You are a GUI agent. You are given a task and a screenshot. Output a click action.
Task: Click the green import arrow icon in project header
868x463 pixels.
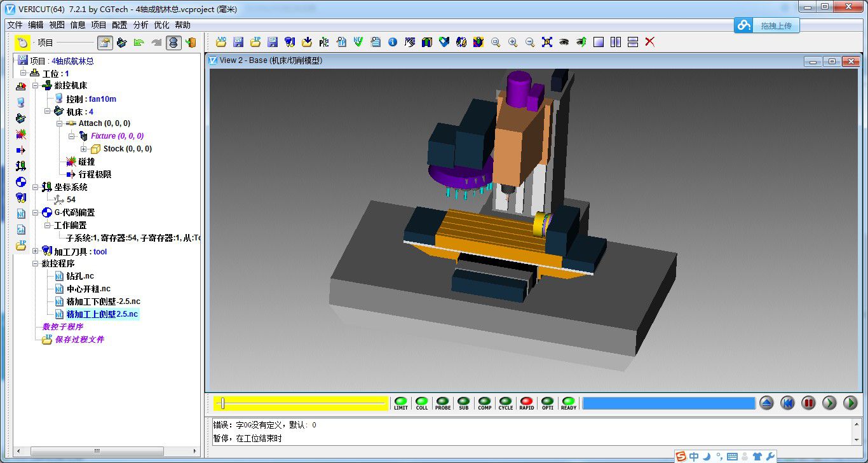[x=139, y=43]
